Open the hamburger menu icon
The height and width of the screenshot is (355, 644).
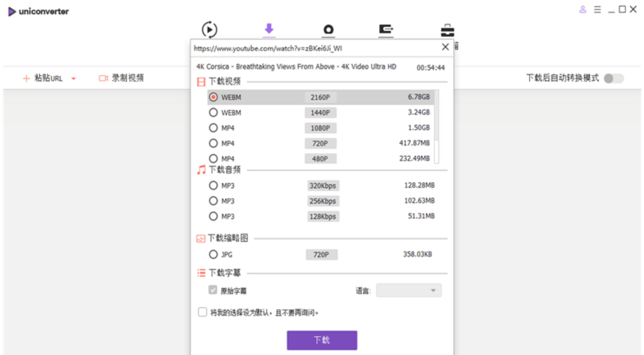[597, 10]
